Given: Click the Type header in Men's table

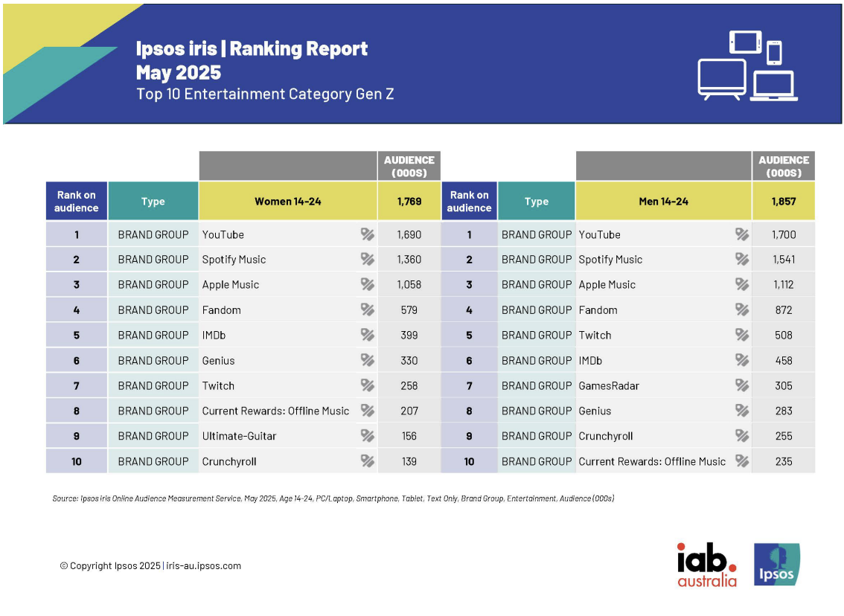Looking at the screenshot, I should click(537, 201).
